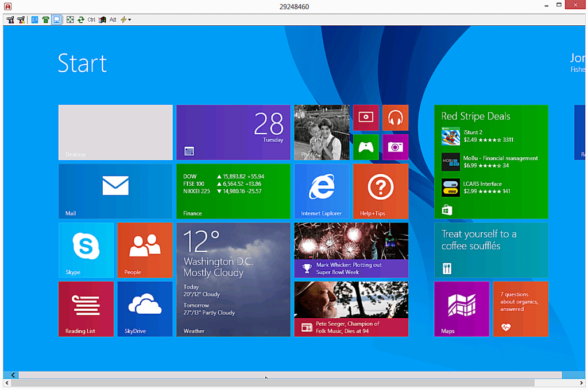Open the Music headphones tile
The image size is (588, 390).
coord(395,118)
